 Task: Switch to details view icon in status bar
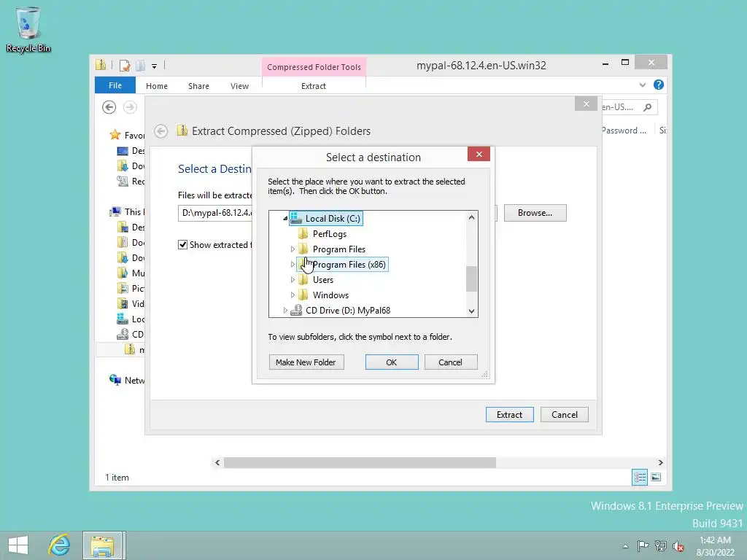pyautogui.click(x=639, y=477)
